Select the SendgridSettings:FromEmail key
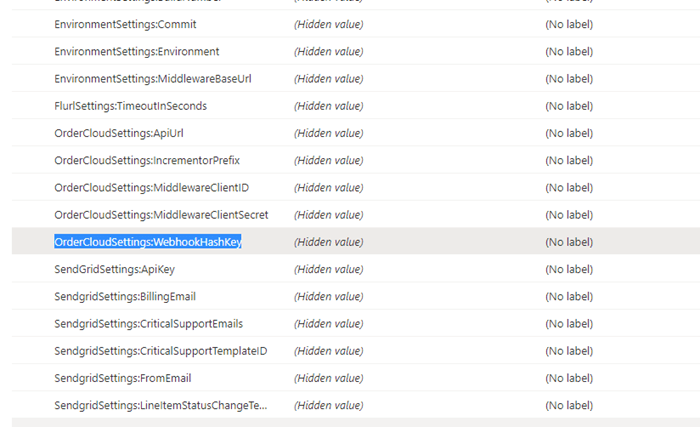 (123, 378)
